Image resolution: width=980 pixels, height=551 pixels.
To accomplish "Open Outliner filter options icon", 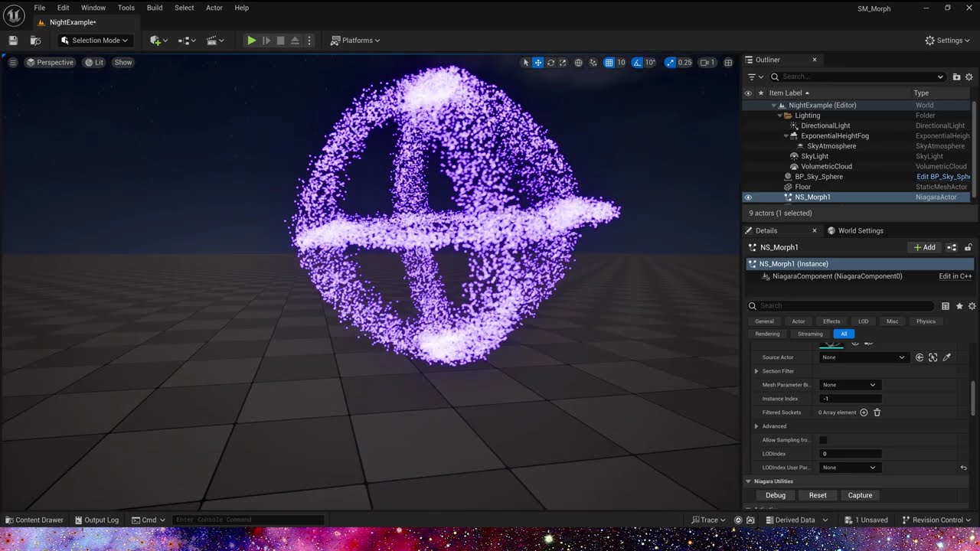I will [x=755, y=77].
